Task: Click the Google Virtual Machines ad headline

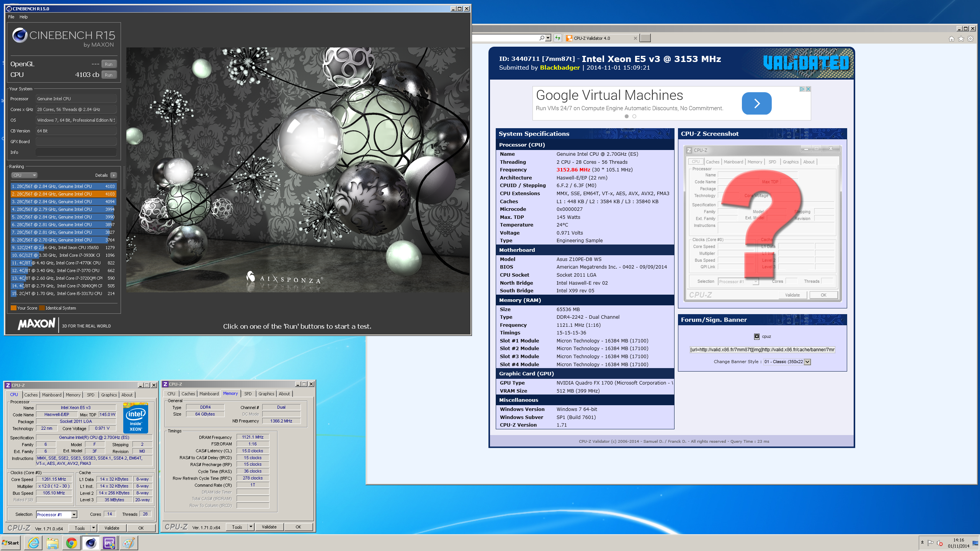Action: (609, 95)
